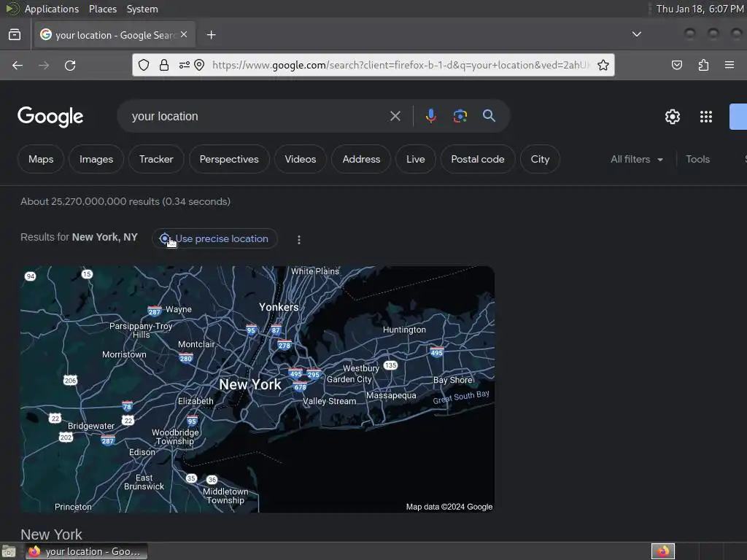The width and height of the screenshot is (747, 560).
Task: View site lock security info
Action: pos(164,65)
